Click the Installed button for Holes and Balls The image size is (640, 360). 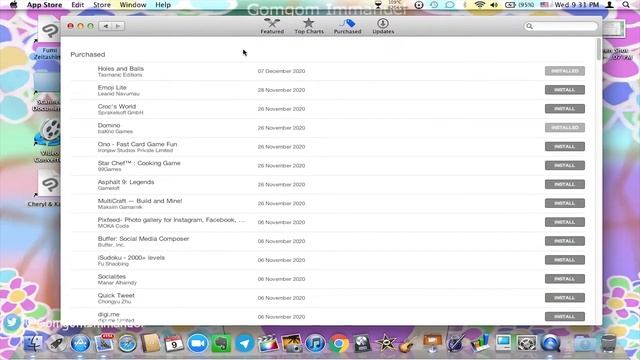point(564,71)
